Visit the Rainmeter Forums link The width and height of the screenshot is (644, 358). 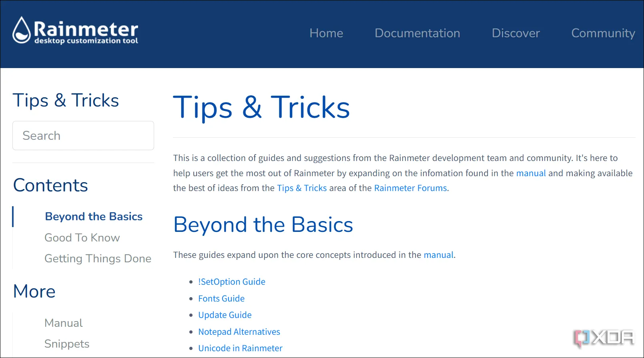point(410,188)
